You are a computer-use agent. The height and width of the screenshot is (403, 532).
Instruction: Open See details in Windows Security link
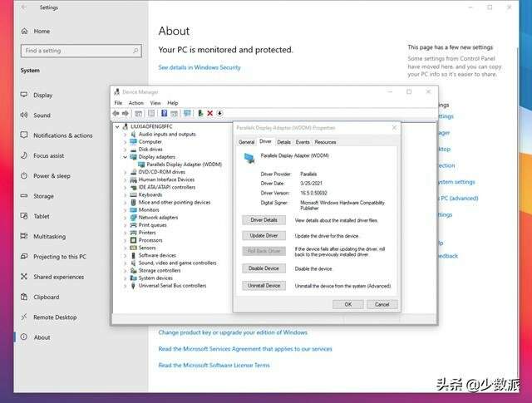pyautogui.click(x=199, y=67)
